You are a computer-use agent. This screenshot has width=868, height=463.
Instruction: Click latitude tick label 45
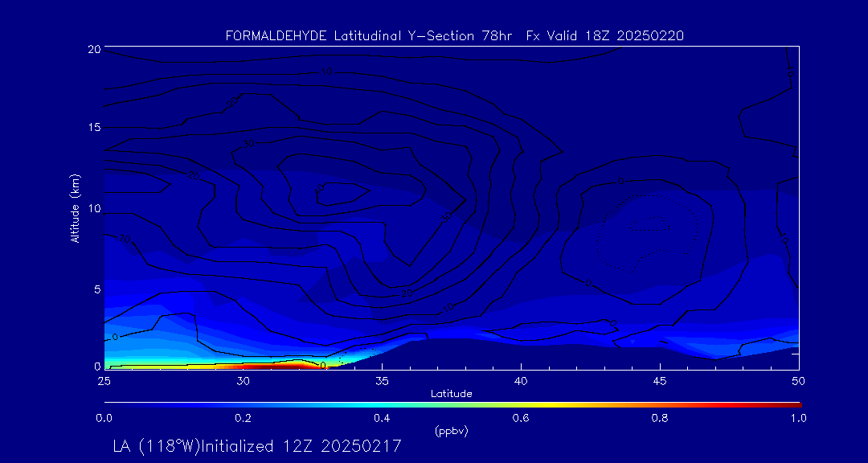(x=660, y=381)
